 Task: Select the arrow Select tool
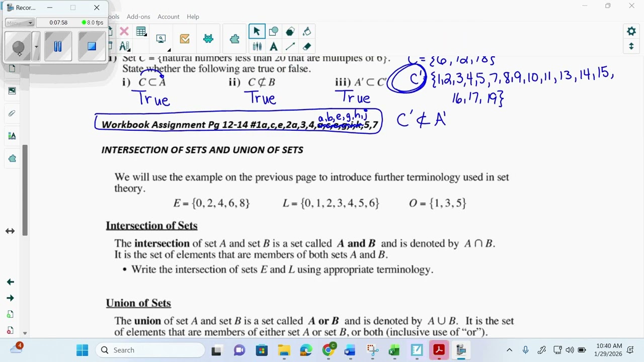coord(257,32)
